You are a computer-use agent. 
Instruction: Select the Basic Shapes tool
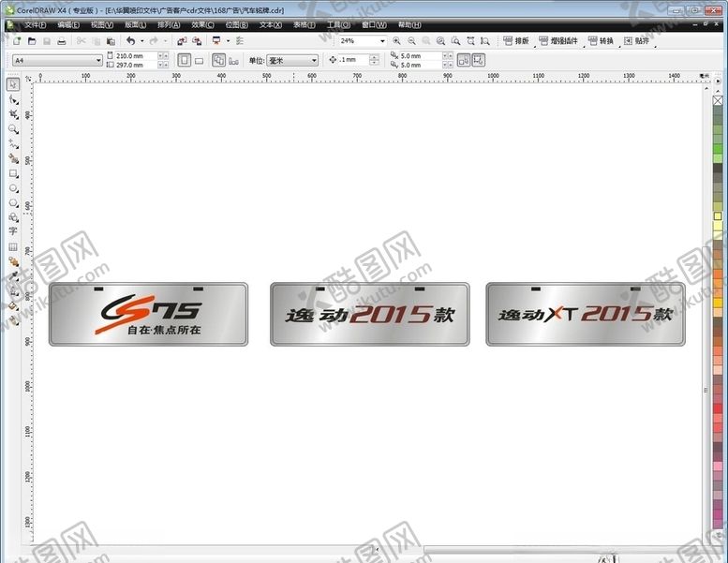pyautogui.click(x=13, y=217)
